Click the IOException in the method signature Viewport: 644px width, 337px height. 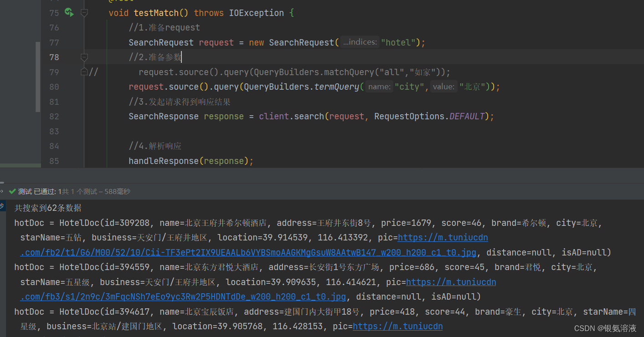tap(256, 13)
